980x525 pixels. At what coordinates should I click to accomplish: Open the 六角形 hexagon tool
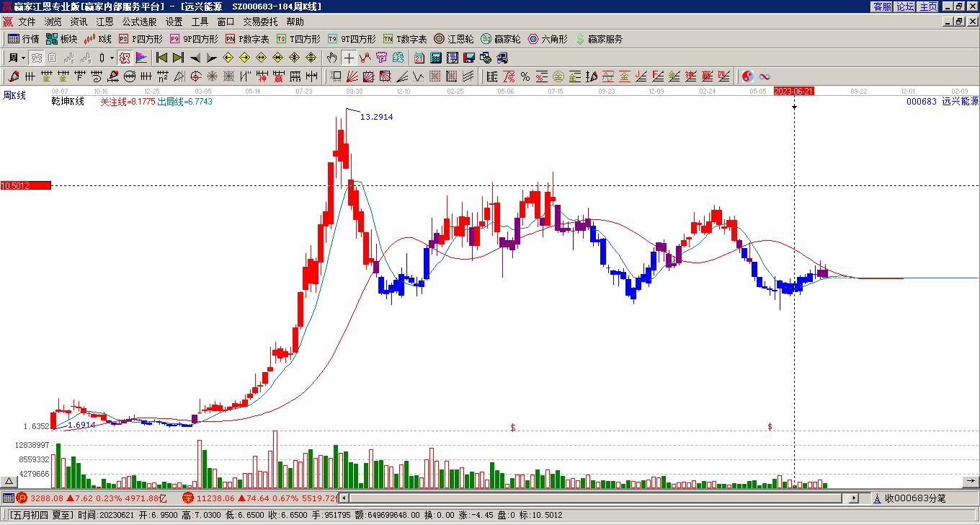point(548,39)
